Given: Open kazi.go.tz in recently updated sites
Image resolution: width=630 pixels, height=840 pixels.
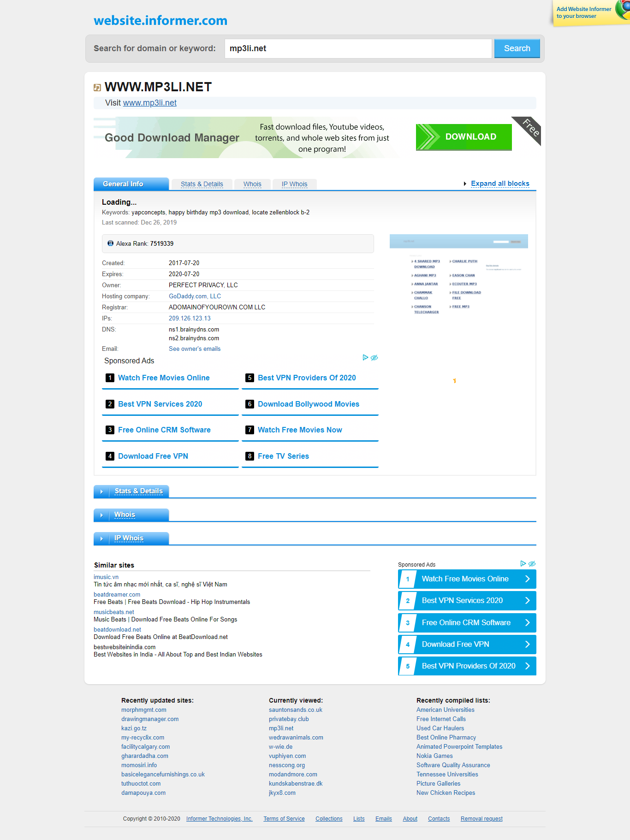Looking at the screenshot, I should tap(134, 728).
